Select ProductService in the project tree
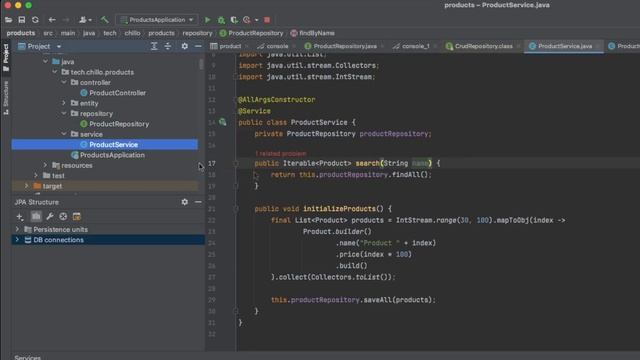640x360 pixels. [104, 144]
